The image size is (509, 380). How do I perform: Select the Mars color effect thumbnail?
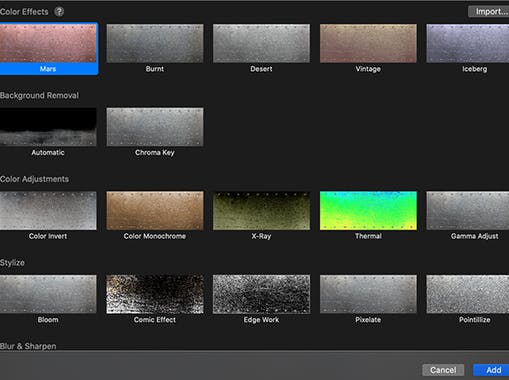48,43
